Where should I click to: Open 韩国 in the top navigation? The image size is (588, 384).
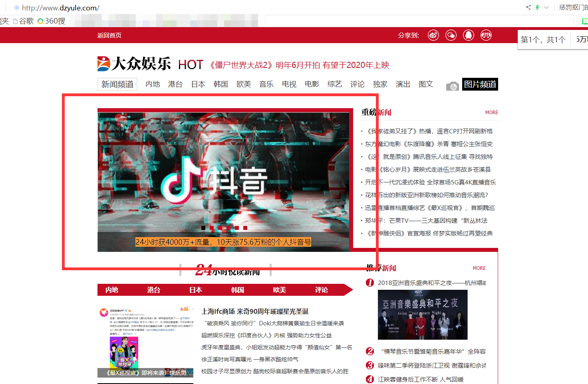point(221,84)
